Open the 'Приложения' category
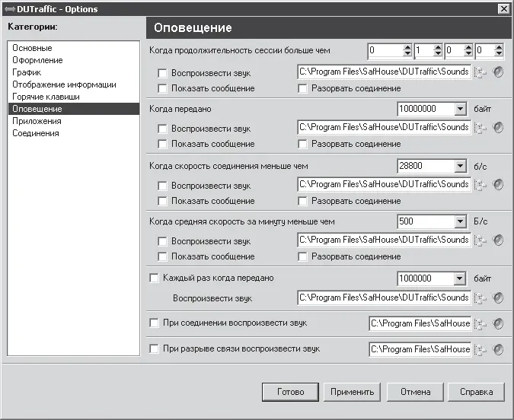The height and width of the screenshot is (420, 514). pos(74,121)
